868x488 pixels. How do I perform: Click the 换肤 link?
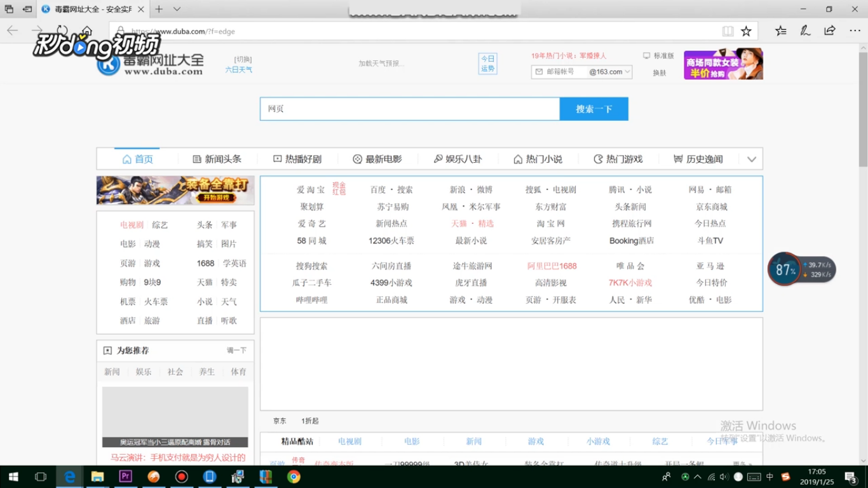(660, 73)
